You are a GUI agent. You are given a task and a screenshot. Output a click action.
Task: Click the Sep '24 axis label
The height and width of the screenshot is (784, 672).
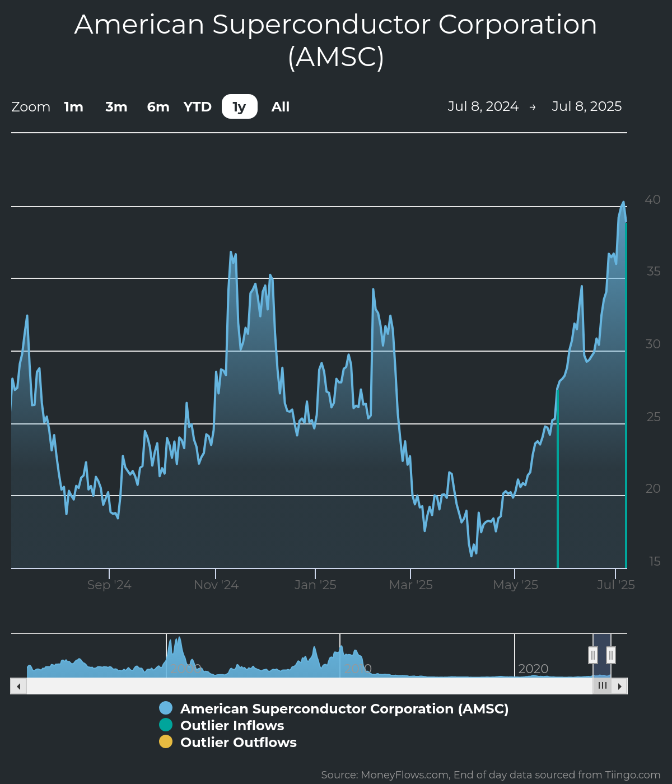109,585
